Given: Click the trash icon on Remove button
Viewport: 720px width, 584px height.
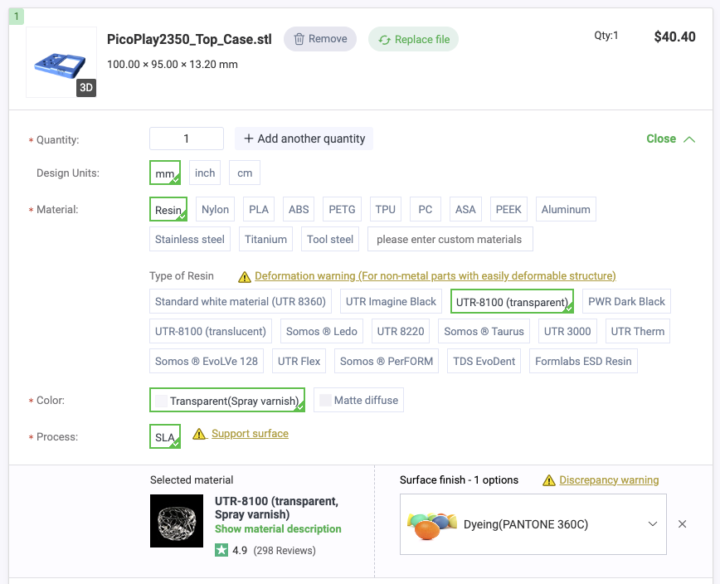Looking at the screenshot, I should click(x=298, y=39).
